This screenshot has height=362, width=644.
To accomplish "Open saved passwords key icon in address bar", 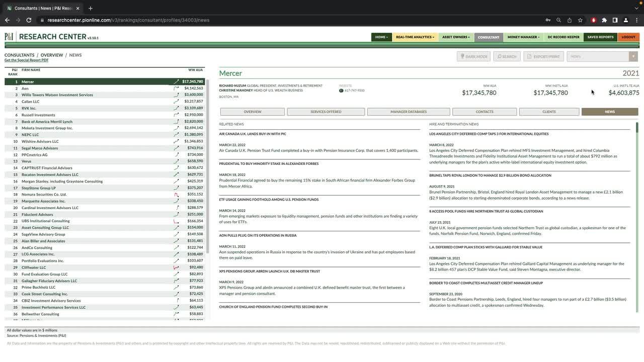I will pos(548,20).
